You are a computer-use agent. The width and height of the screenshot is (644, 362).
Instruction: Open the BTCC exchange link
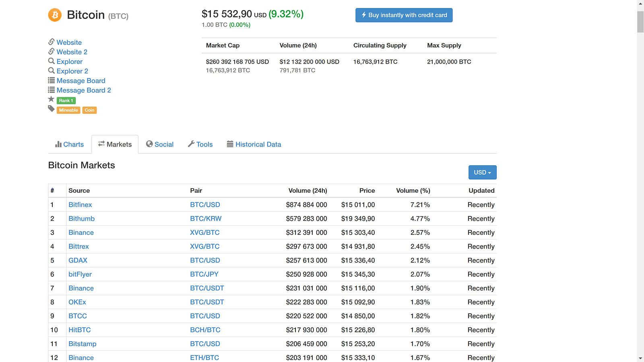(78, 316)
